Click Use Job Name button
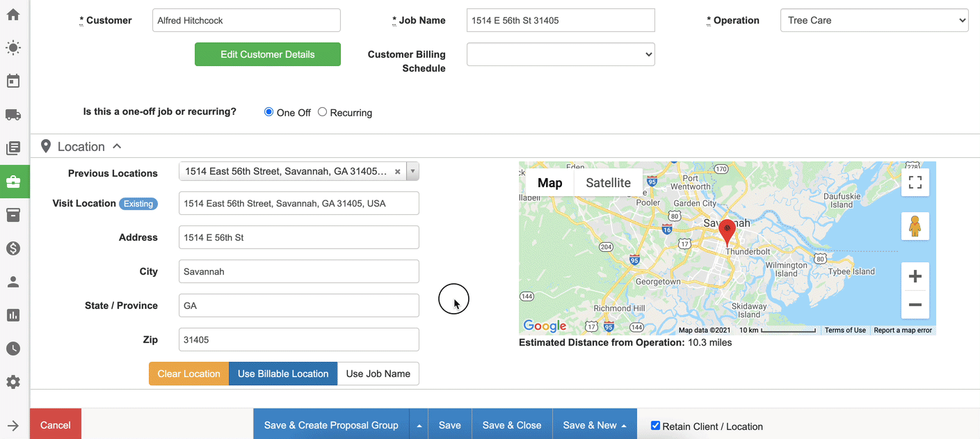This screenshot has width=980, height=439. pos(378,374)
